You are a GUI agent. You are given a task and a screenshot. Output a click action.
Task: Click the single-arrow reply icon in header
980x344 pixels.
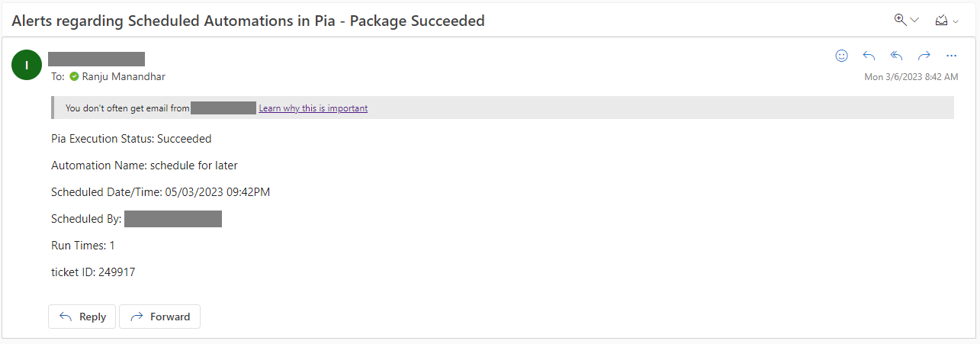click(x=869, y=56)
